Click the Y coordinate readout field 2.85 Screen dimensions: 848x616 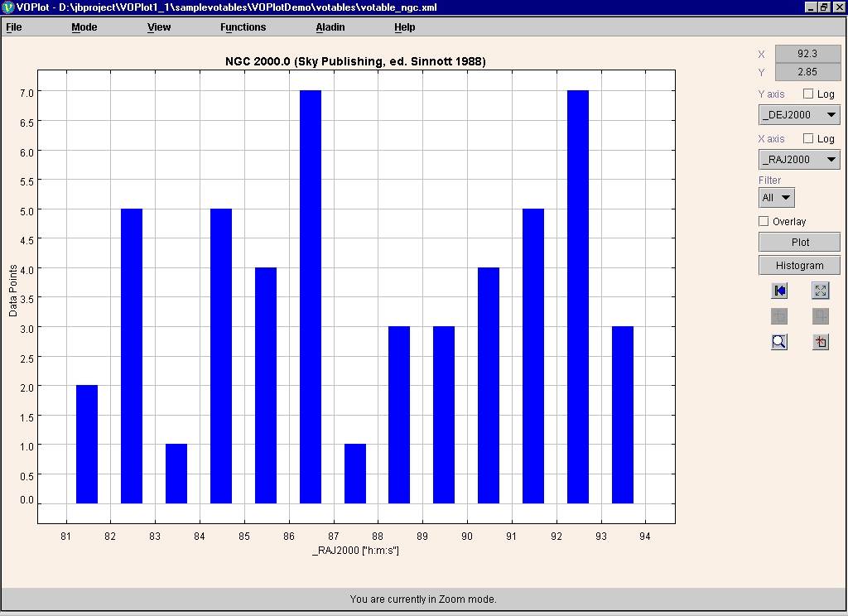(x=807, y=72)
